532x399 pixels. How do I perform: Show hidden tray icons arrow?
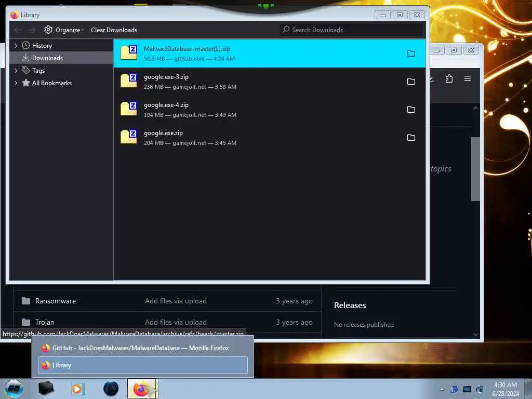click(x=442, y=389)
